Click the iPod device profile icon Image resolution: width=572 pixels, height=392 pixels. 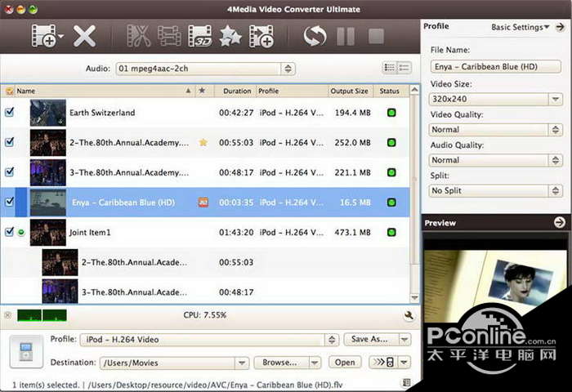point(26,351)
